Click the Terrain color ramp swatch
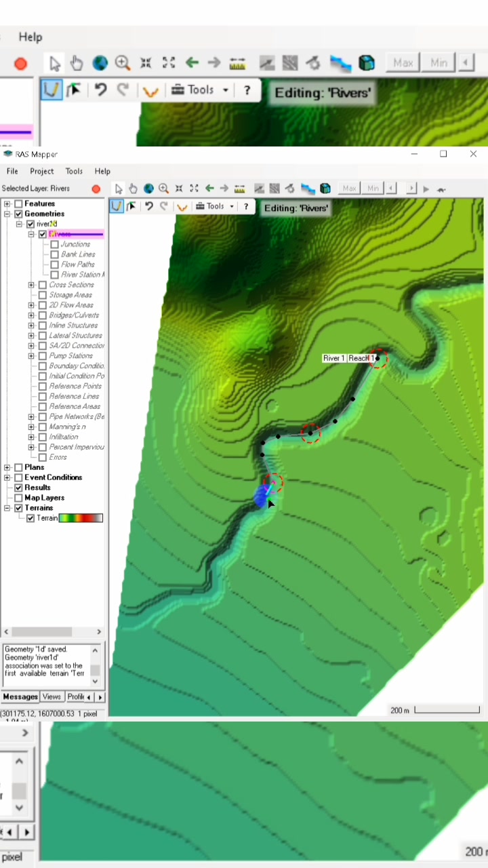 click(81, 518)
